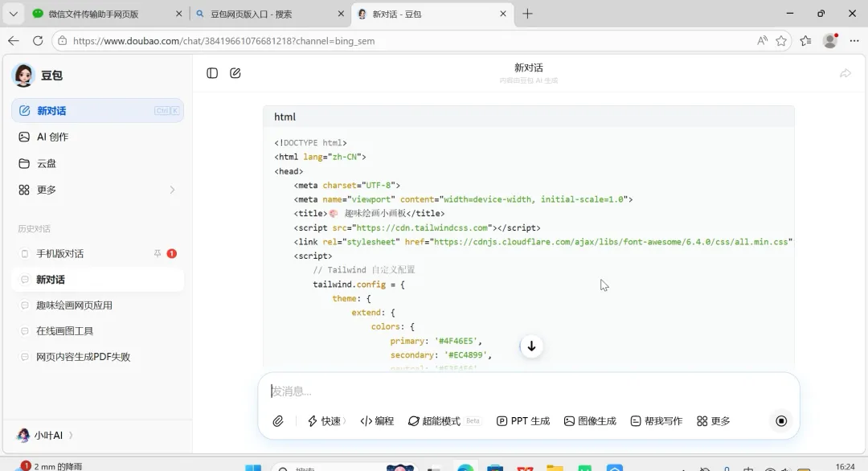Click the Doubao avatar logo
The image size is (868, 471).
pyautogui.click(x=23, y=76)
